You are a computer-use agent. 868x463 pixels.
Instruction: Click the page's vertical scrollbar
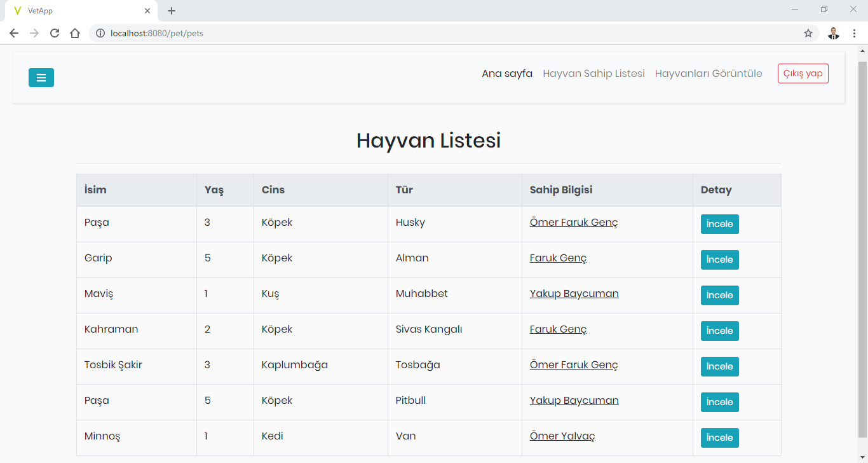862,248
